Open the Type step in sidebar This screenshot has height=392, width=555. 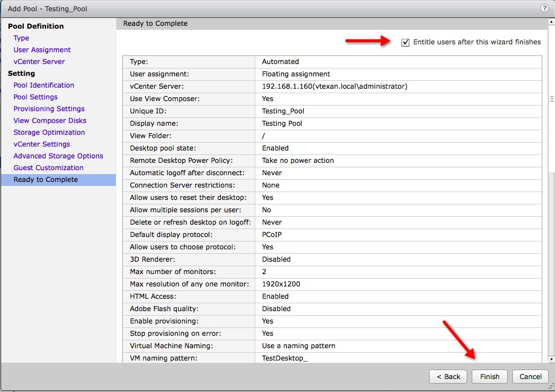click(x=21, y=38)
